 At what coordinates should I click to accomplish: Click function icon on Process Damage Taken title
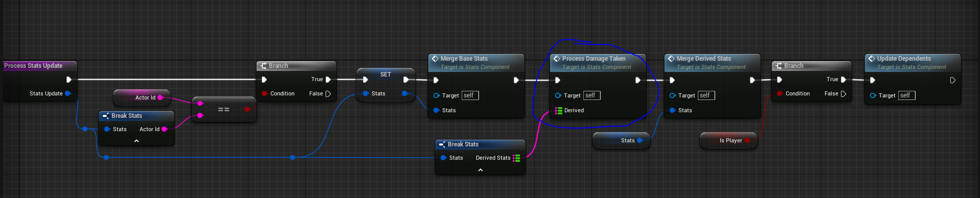557,59
